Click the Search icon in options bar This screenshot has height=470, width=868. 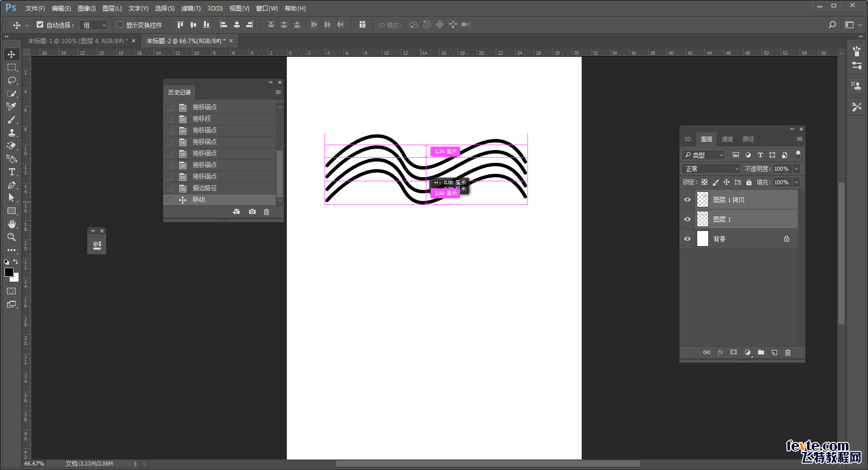(x=832, y=25)
